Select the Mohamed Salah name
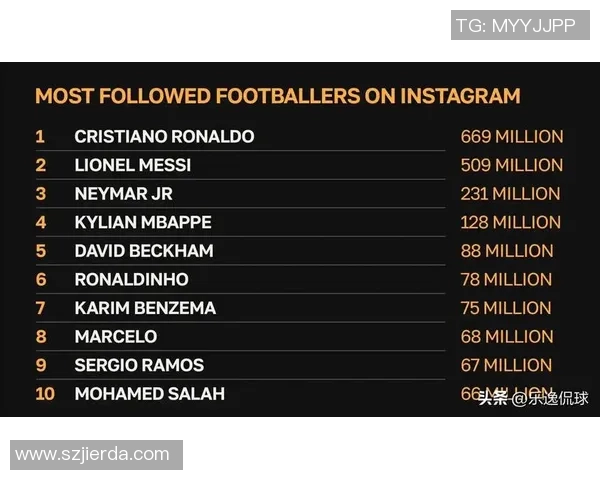This screenshot has height=480, width=600. pos(149,394)
